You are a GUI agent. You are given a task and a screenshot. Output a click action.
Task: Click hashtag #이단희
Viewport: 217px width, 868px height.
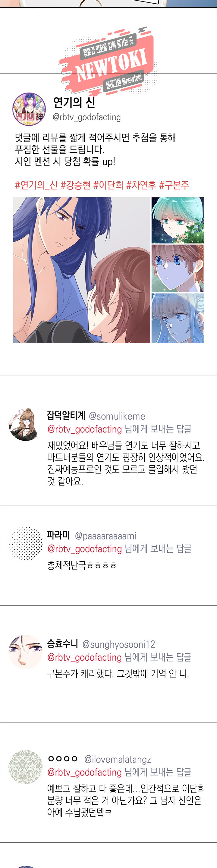(x=108, y=185)
